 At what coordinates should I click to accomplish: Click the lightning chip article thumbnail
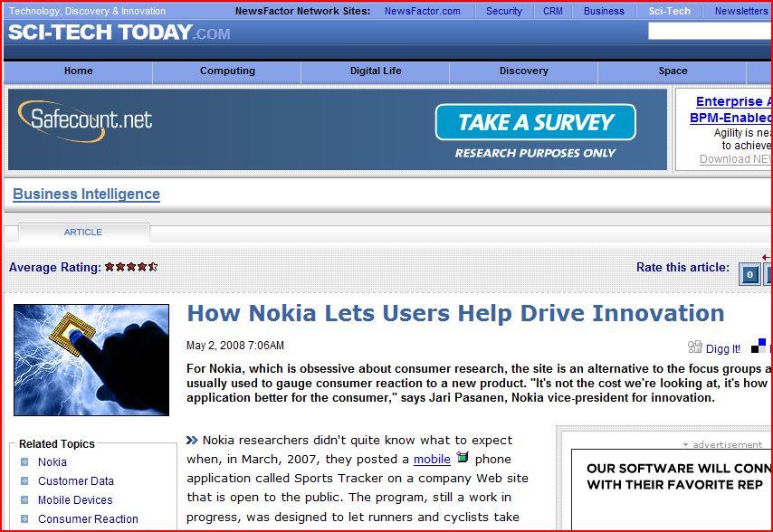(x=91, y=360)
